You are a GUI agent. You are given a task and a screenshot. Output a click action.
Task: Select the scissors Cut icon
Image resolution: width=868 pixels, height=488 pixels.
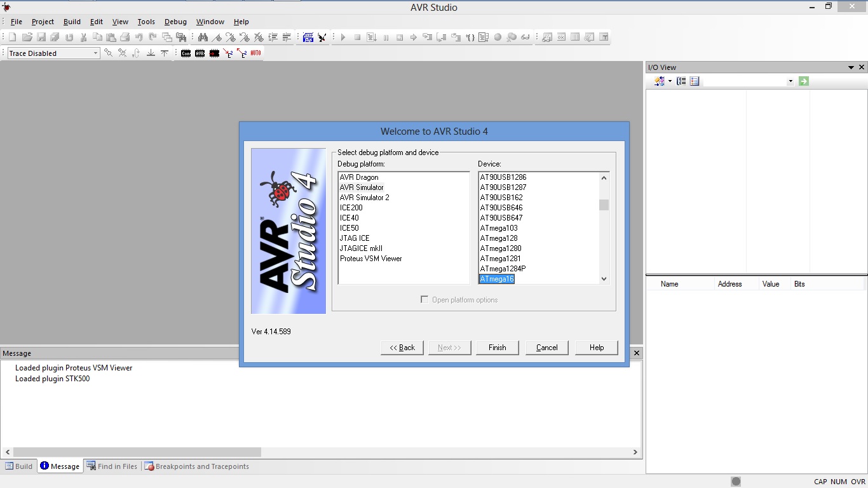[83, 37]
